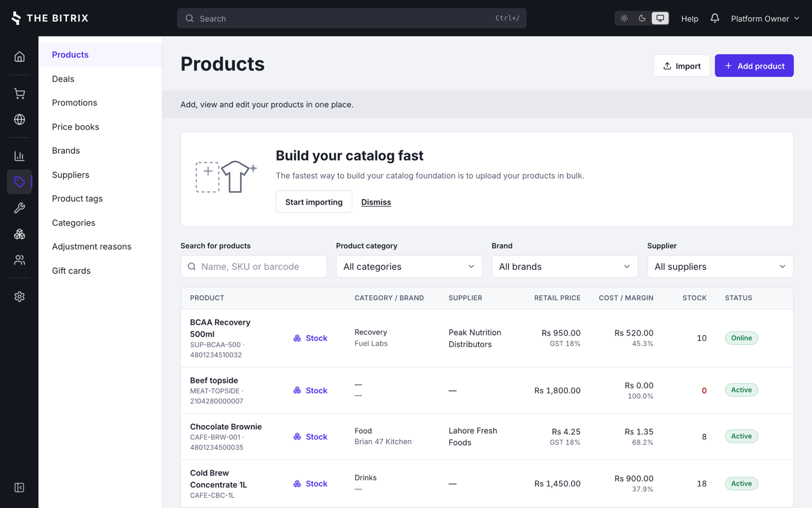Open Platform Owner account menu
Image resolution: width=812 pixels, height=508 pixels.
tap(765, 18)
